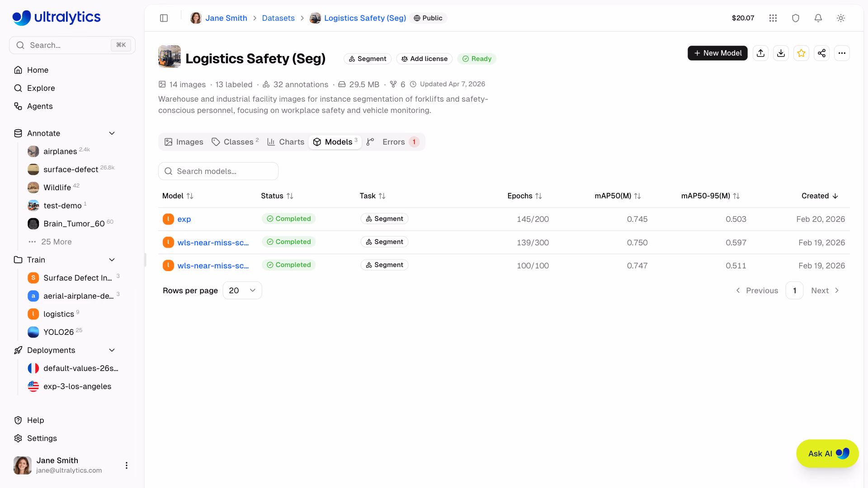The width and height of the screenshot is (868, 488).
Task: Switch to the Images tab
Action: tap(184, 142)
